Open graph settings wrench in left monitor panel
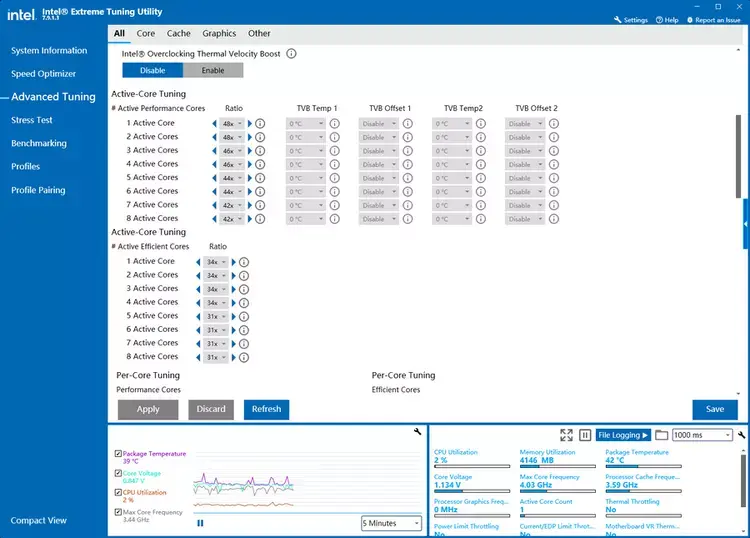This screenshot has width=750, height=538. tap(418, 431)
